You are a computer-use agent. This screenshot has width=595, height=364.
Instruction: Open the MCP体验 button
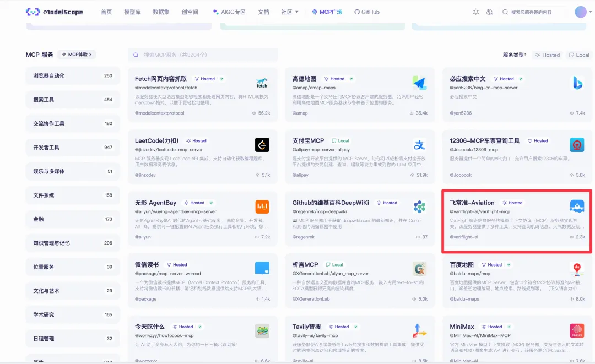point(77,55)
